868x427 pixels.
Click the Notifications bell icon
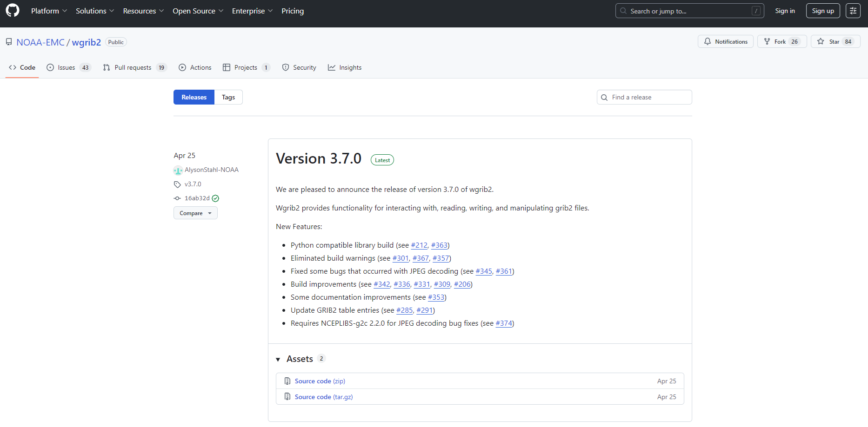(x=708, y=41)
